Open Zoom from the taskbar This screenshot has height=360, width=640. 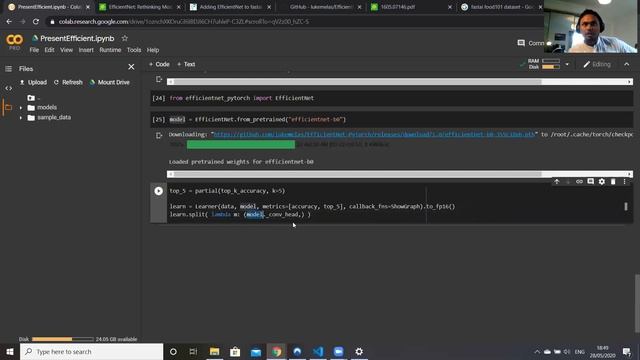[x=338, y=351]
